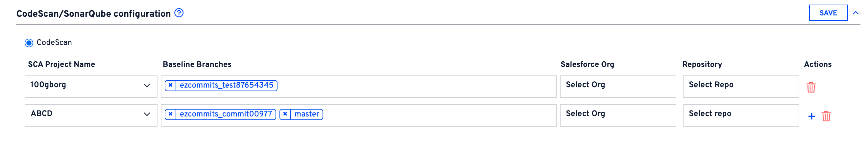The width and height of the screenshot is (868, 145).
Task: Open Select Org dropdown in ABCD row
Action: [617, 115]
